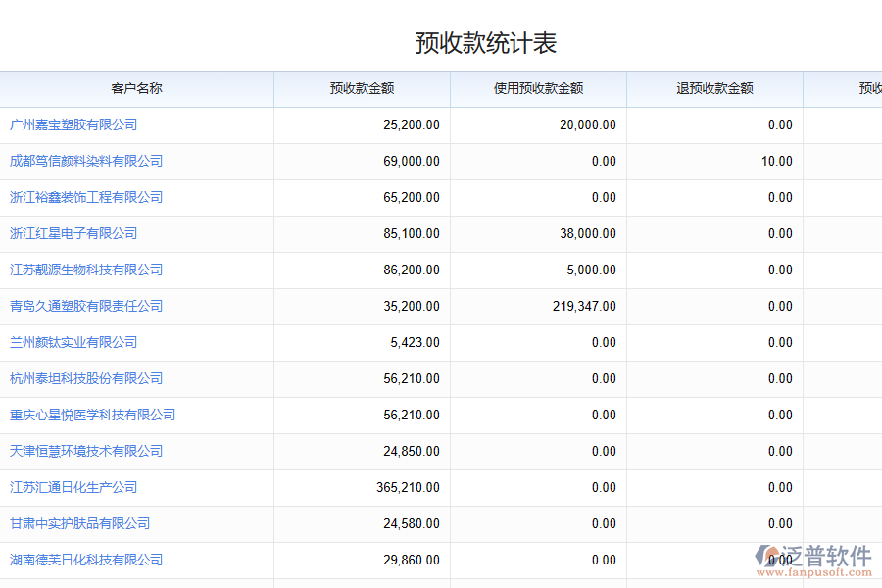
Task: Click 甘肃中实护肤品有限公司 link
Action: coord(76,523)
